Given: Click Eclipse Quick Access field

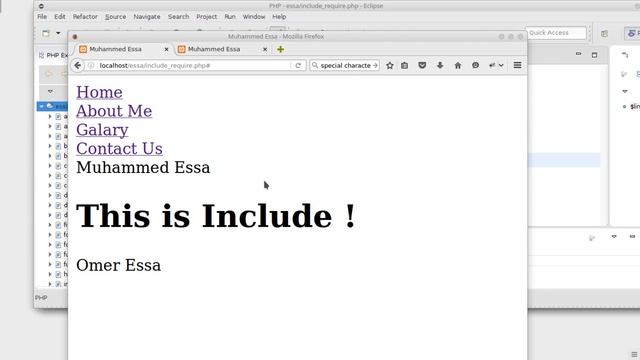Looking at the screenshot, I should click(x=556, y=33).
